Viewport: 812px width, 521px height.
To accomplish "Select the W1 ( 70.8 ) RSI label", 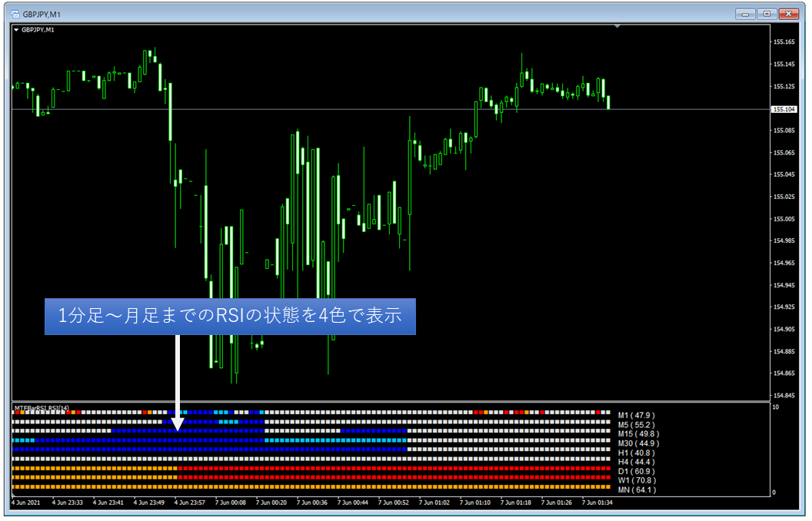I will point(637,480).
